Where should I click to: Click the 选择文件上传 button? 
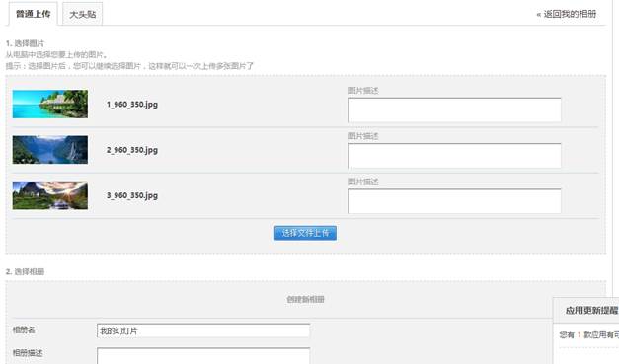tap(305, 233)
